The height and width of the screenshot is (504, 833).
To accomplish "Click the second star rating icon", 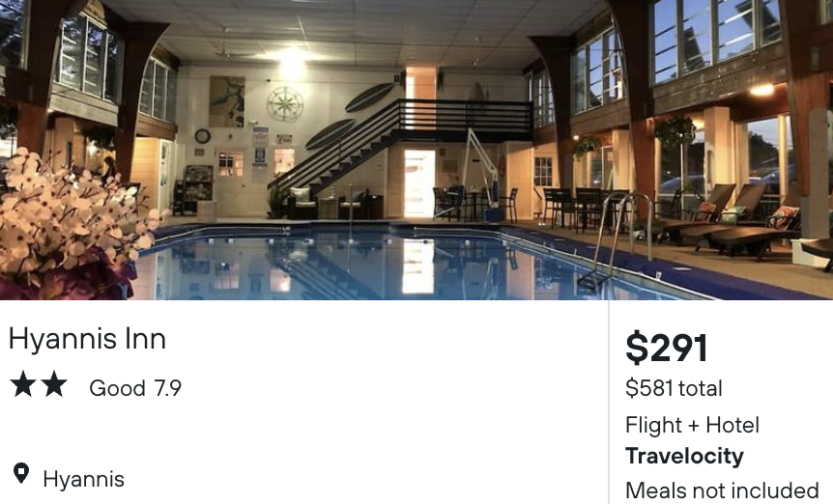I will [x=54, y=386].
